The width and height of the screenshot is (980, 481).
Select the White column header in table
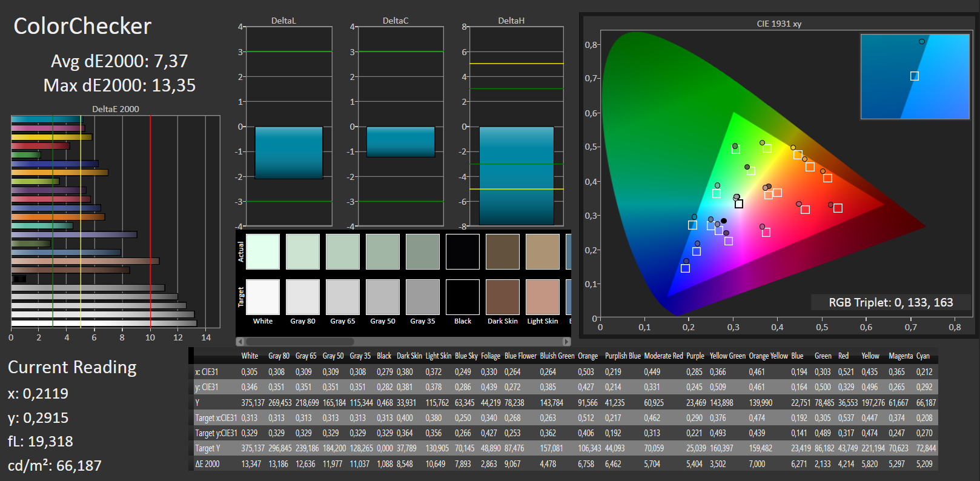click(250, 356)
